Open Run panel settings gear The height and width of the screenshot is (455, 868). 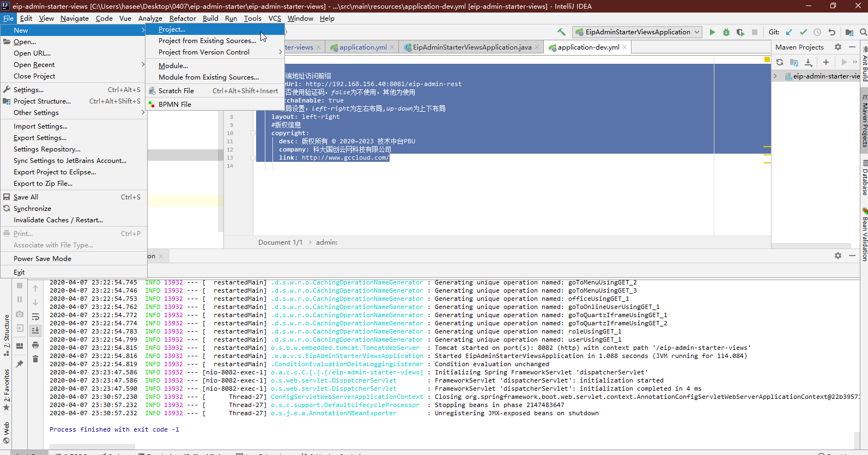838,256
